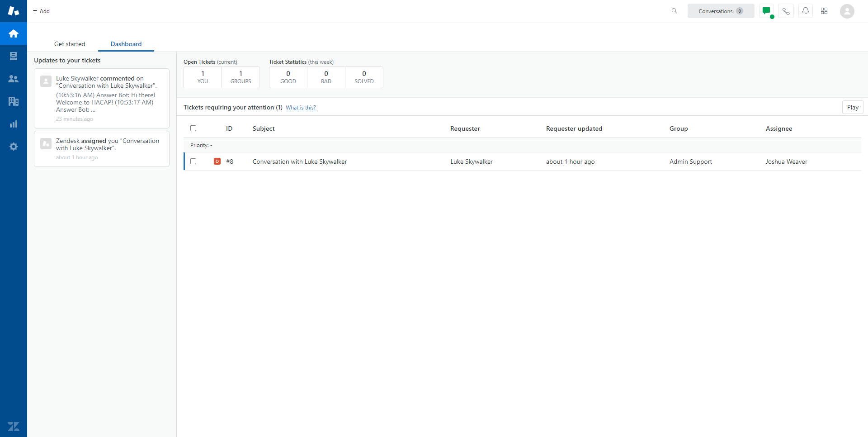
Task: Open the Home icon in sidebar
Action: [14, 33]
